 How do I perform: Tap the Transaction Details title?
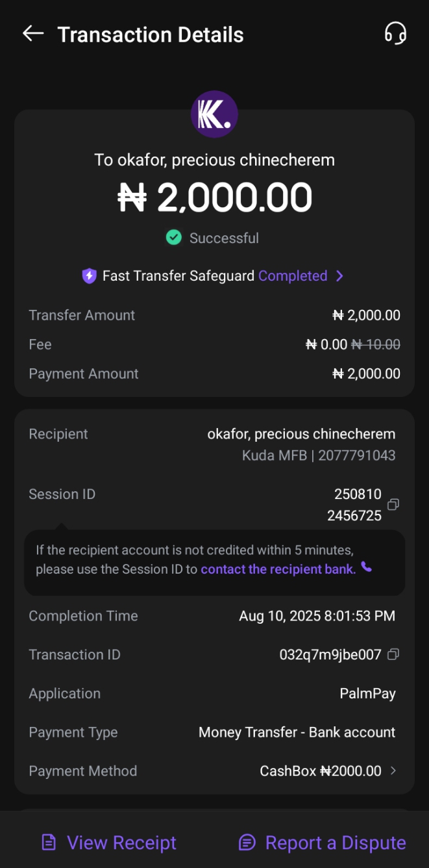(x=151, y=34)
